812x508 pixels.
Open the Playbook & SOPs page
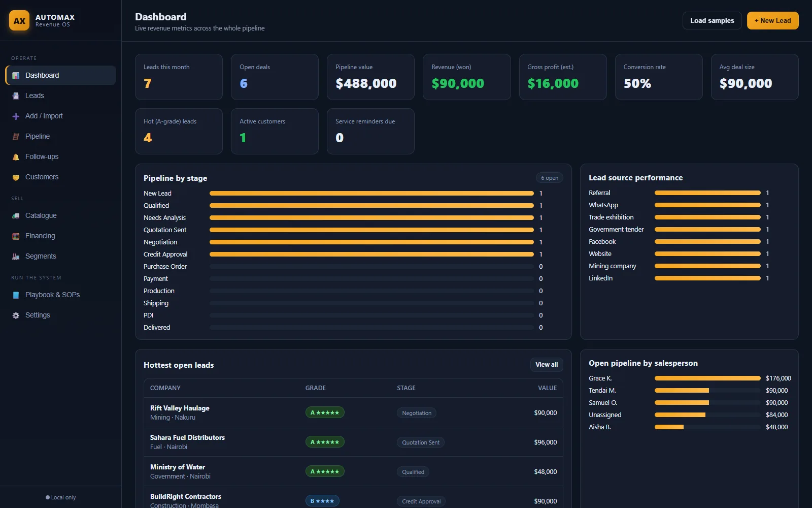pos(60,295)
